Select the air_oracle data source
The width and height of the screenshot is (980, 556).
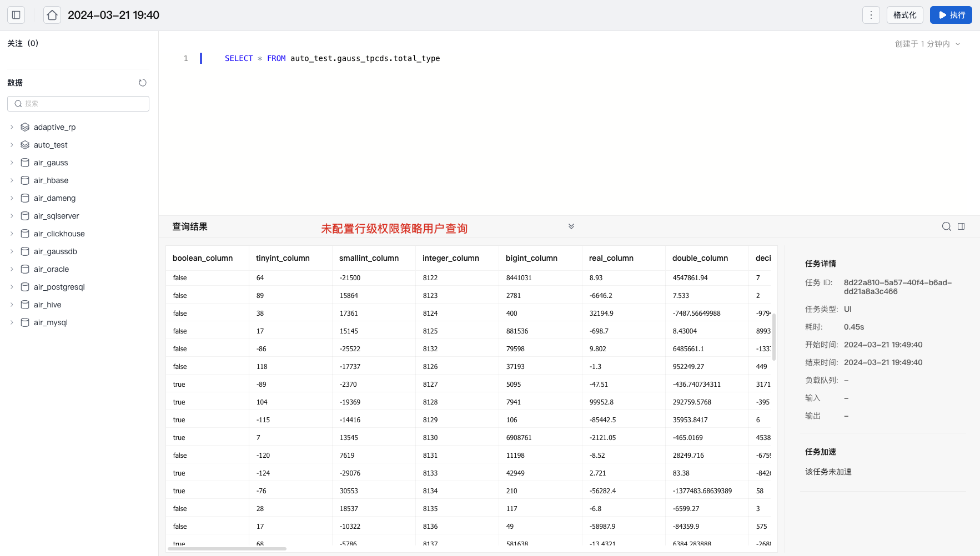pyautogui.click(x=51, y=269)
